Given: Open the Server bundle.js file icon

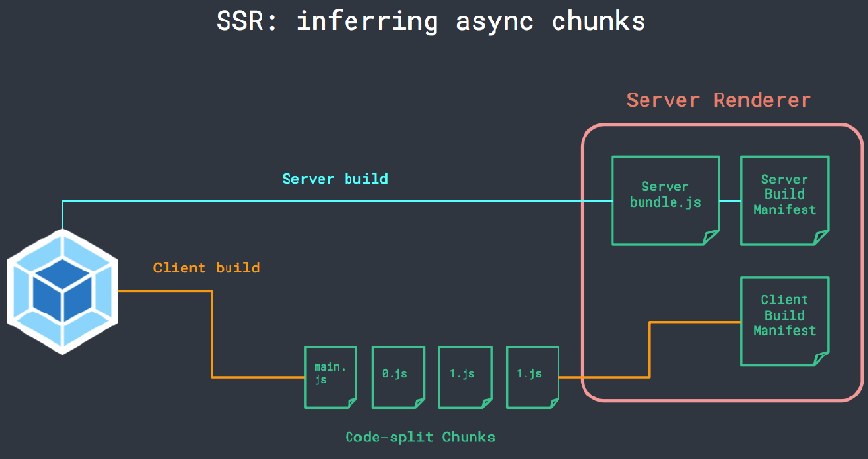Looking at the screenshot, I should tap(665, 201).
